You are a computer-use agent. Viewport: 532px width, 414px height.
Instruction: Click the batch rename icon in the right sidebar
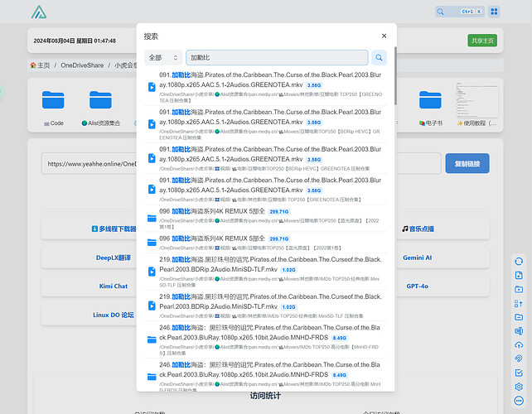click(519, 331)
